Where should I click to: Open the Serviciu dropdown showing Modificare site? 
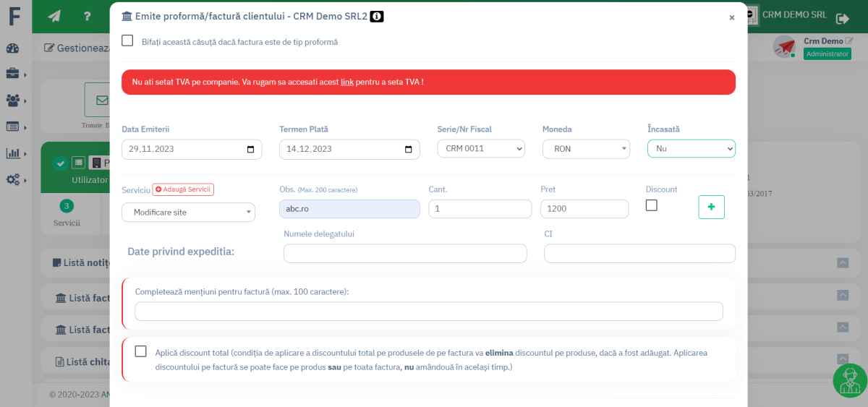[188, 213]
